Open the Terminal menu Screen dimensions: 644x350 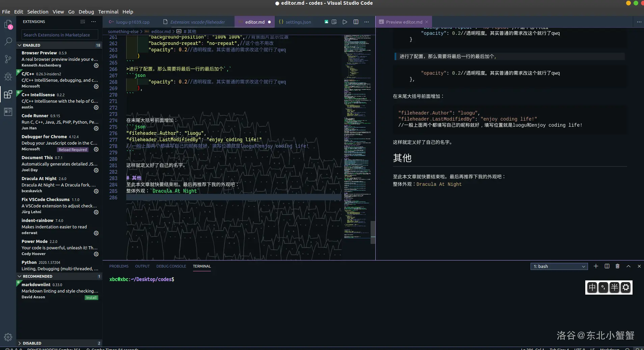coord(108,11)
